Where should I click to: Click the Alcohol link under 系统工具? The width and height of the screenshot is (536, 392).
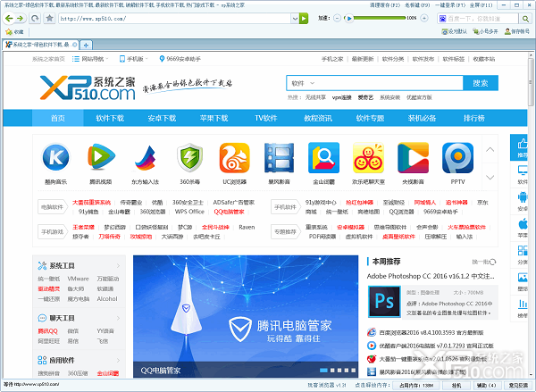[107, 299]
